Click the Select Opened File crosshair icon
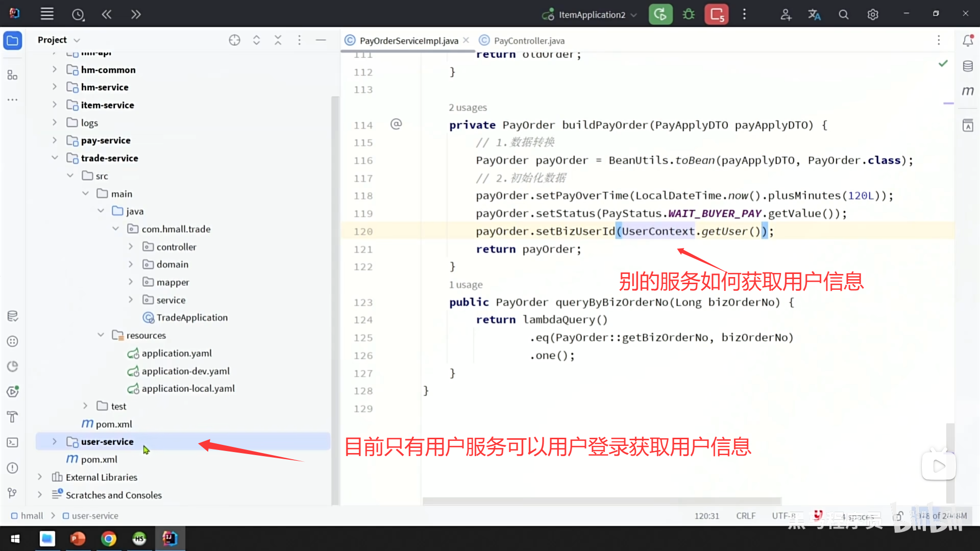 pyautogui.click(x=234, y=40)
